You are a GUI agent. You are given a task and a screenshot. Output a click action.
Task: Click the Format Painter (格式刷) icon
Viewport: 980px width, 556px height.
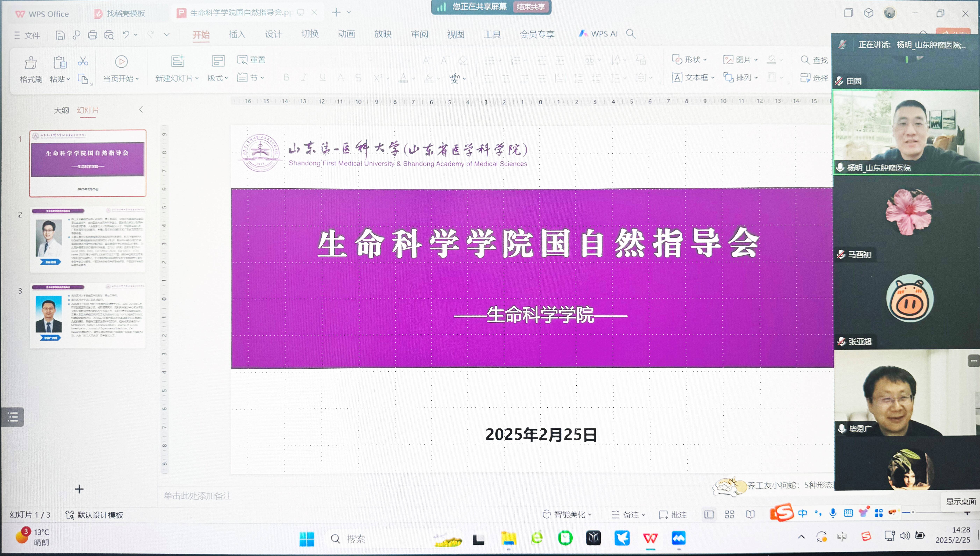31,62
